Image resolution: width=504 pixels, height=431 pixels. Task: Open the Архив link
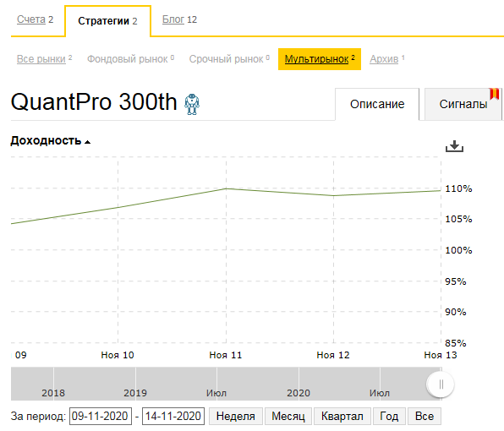(x=384, y=59)
